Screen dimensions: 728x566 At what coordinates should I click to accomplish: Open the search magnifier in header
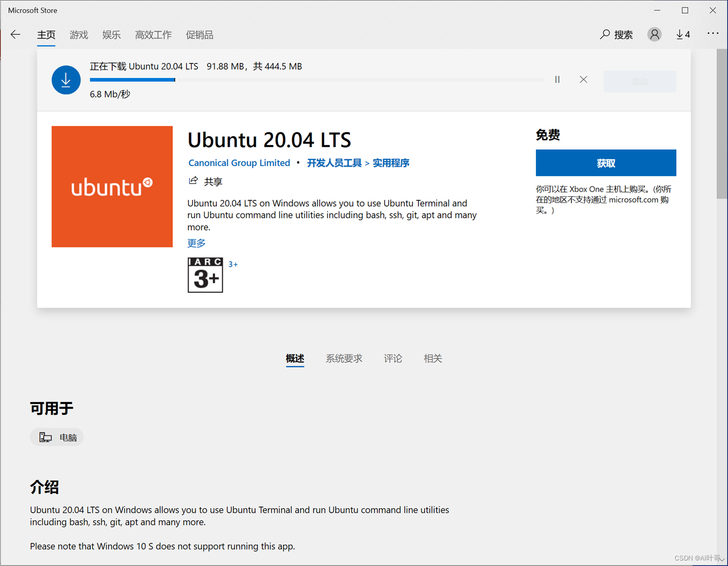(x=605, y=35)
